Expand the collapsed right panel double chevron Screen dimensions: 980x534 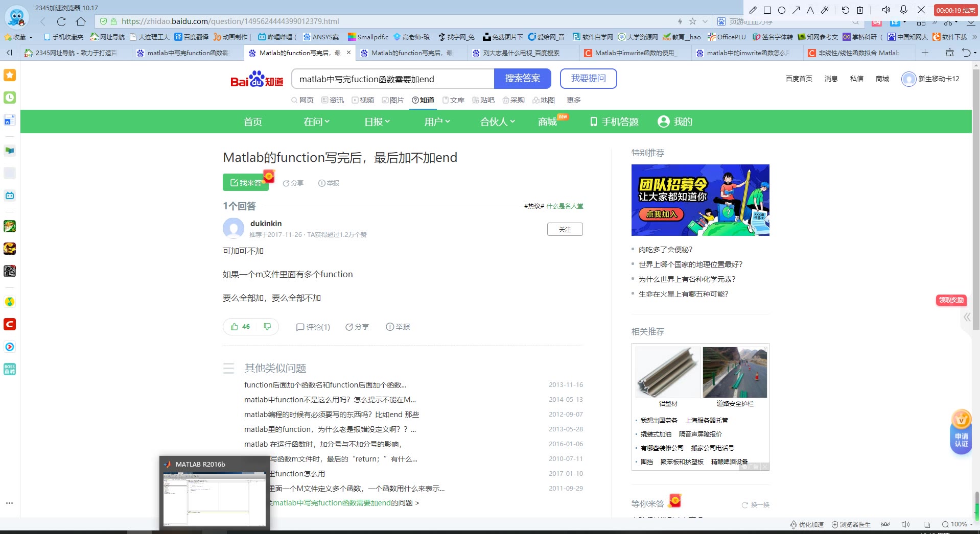point(967,317)
